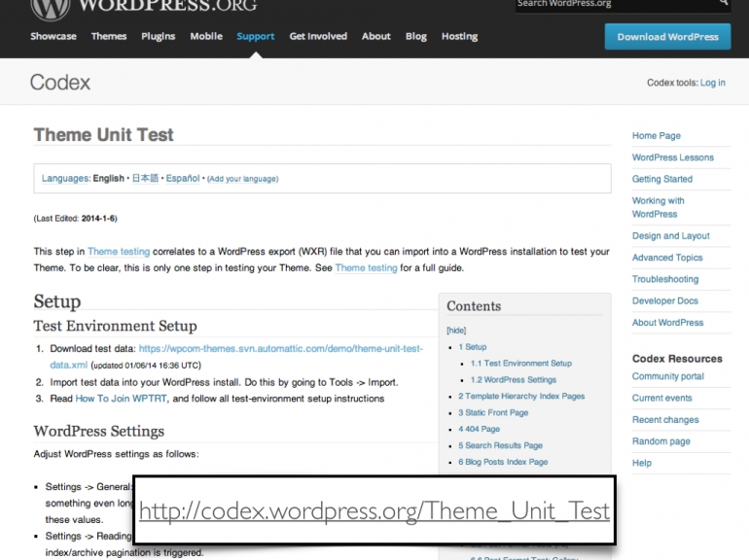Open the Showcase menu item
The image size is (749, 560).
53,36
